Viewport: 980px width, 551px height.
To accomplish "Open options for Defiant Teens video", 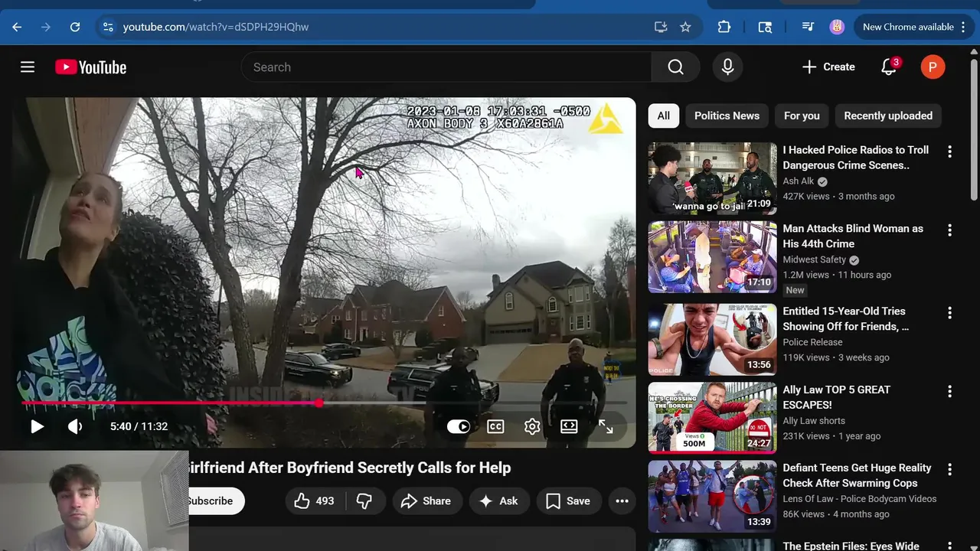I will (949, 470).
